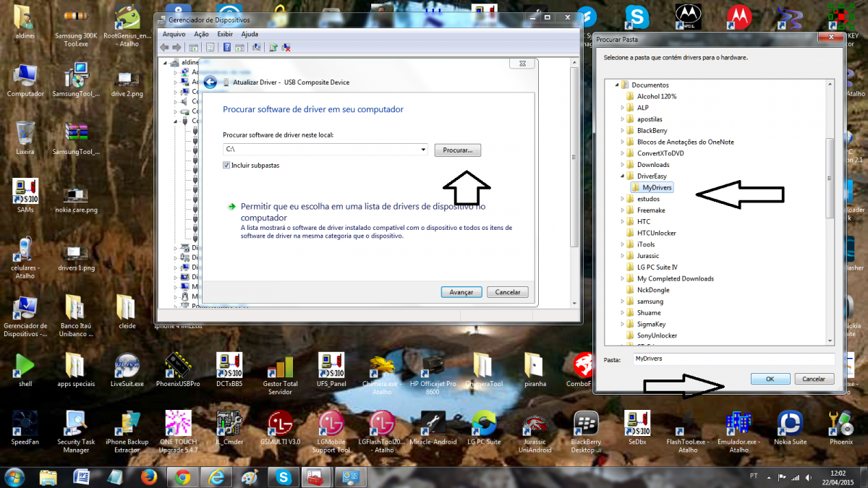Open Internet Explorer from the taskbar
The height and width of the screenshot is (488, 868).
(216, 477)
